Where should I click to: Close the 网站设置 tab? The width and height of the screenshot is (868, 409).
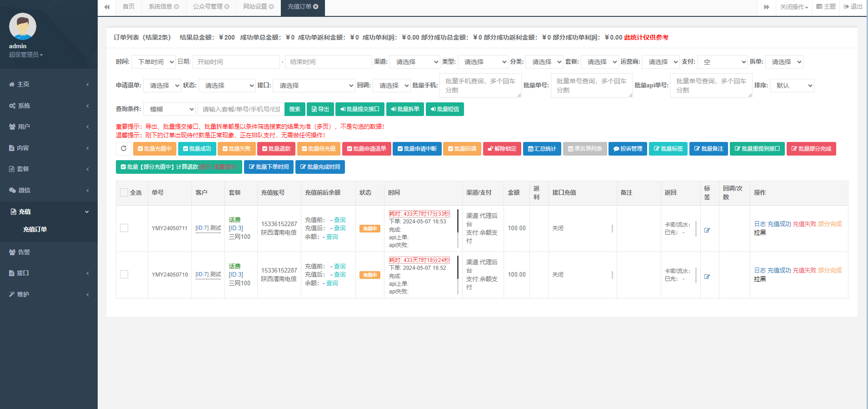point(271,7)
